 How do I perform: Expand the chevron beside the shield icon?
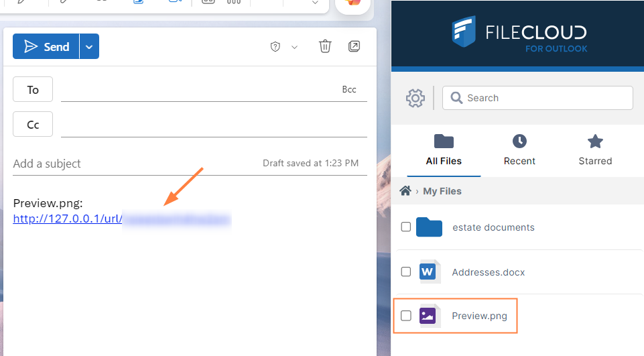click(x=294, y=47)
